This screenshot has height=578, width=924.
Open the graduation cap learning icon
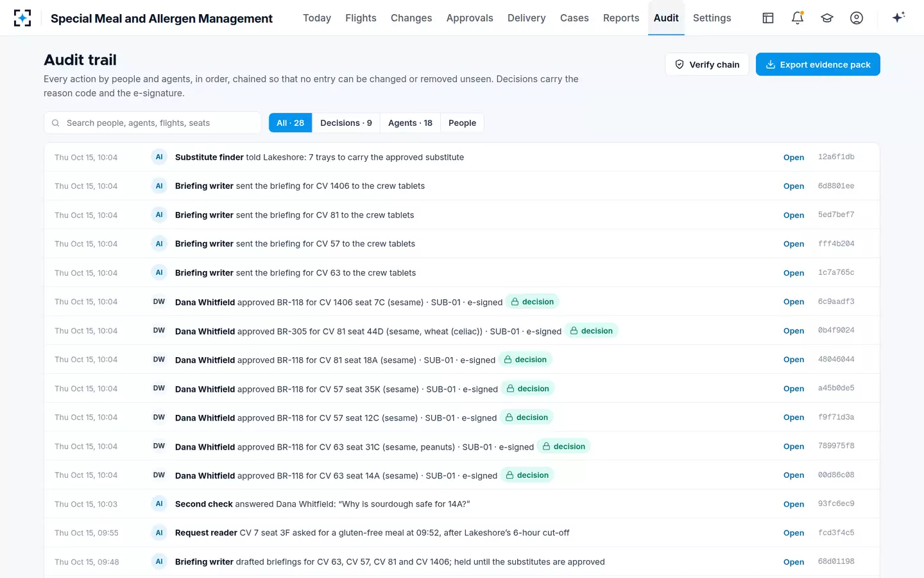click(x=827, y=18)
